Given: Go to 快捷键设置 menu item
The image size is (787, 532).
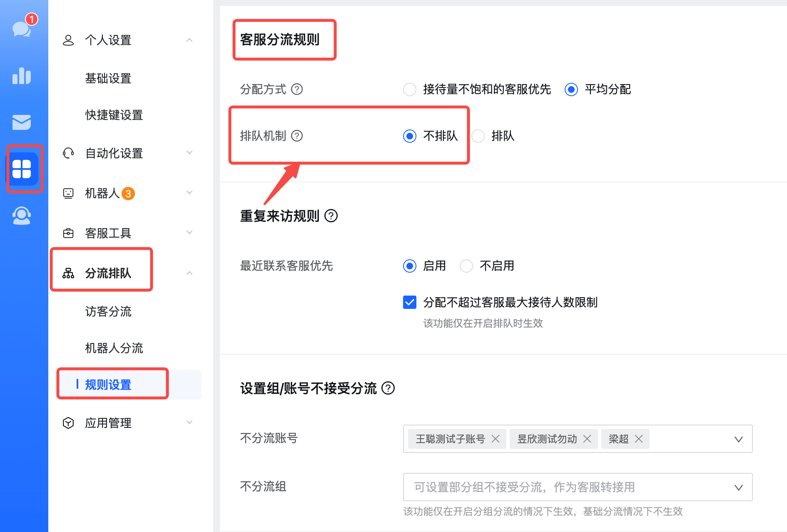Looking at the screenshot, I should pyautogui.click(x=114, y=115).
